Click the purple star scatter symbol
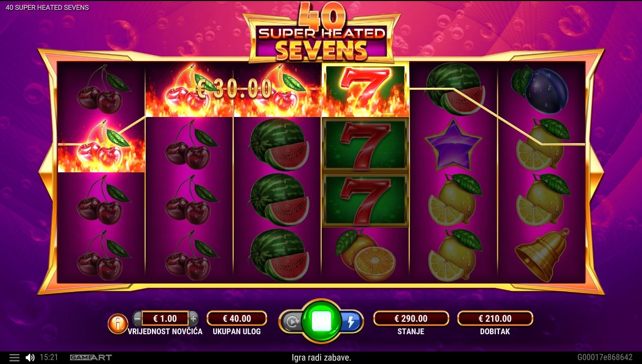 point(453,145)
